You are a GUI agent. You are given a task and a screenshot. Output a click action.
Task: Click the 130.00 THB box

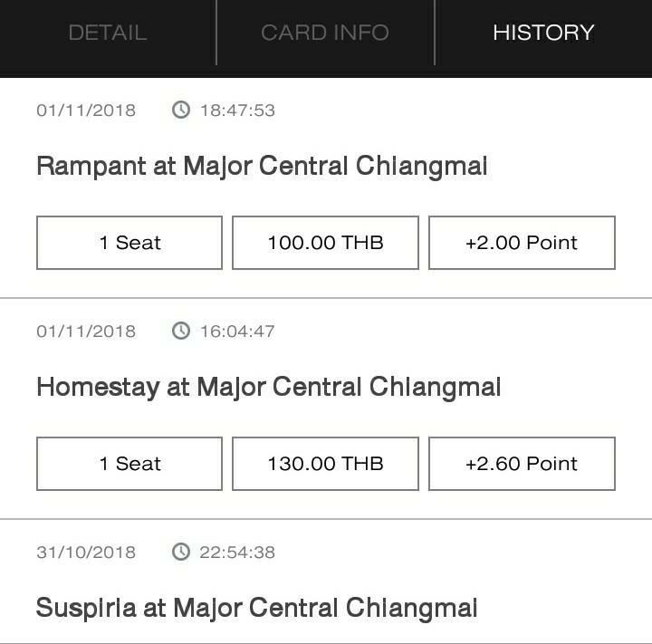[325, 464]
